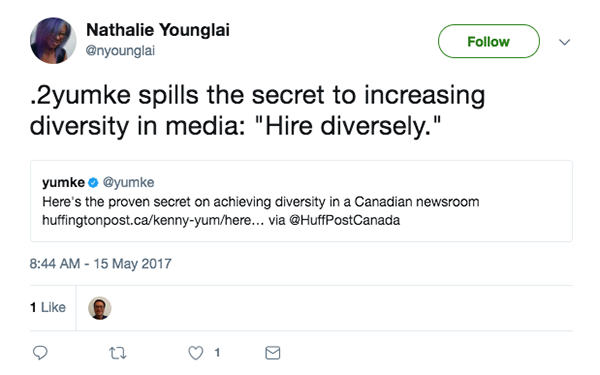
Task: Click the like count number beside heart
Action: click(x=217, y=352)
